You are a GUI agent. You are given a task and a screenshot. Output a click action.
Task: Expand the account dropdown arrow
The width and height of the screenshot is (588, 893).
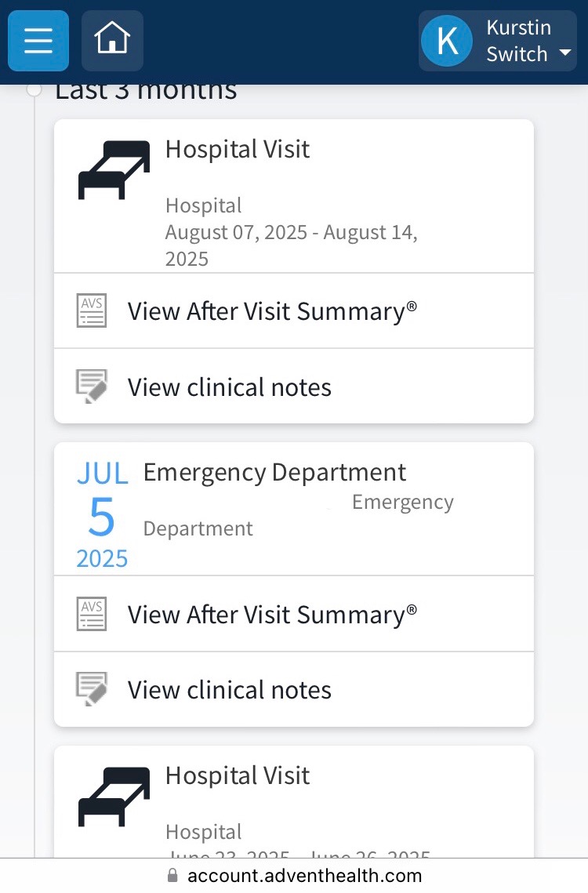(x=564, y=53)
